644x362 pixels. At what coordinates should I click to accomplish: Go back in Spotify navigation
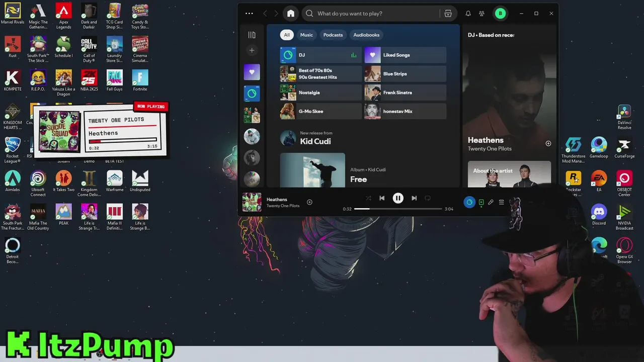pyautogui.click(x=265, y=14)
